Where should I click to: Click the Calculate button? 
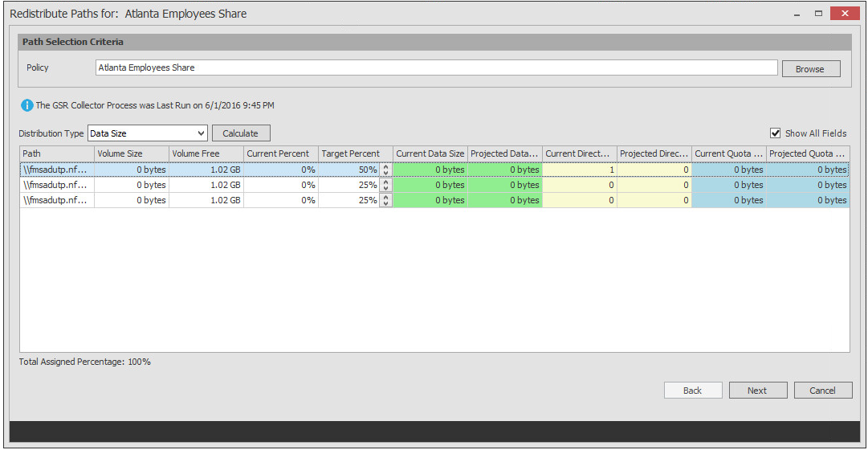[241, 133]
